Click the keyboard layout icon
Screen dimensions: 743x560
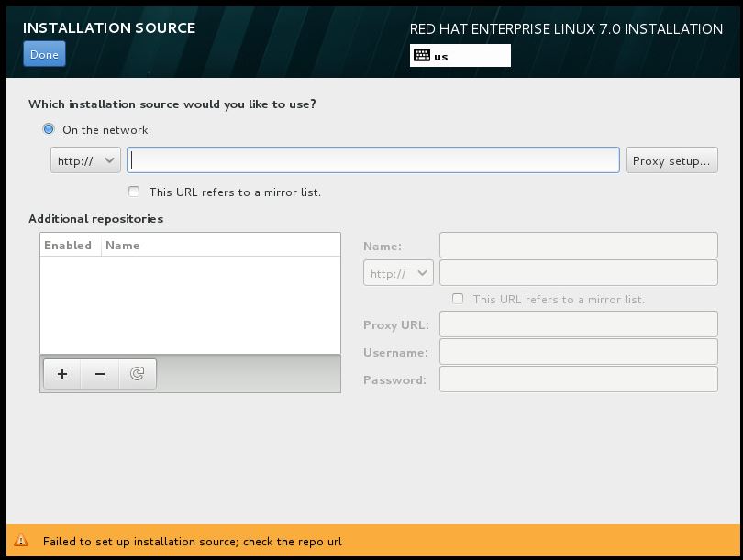tap(422, 56)
